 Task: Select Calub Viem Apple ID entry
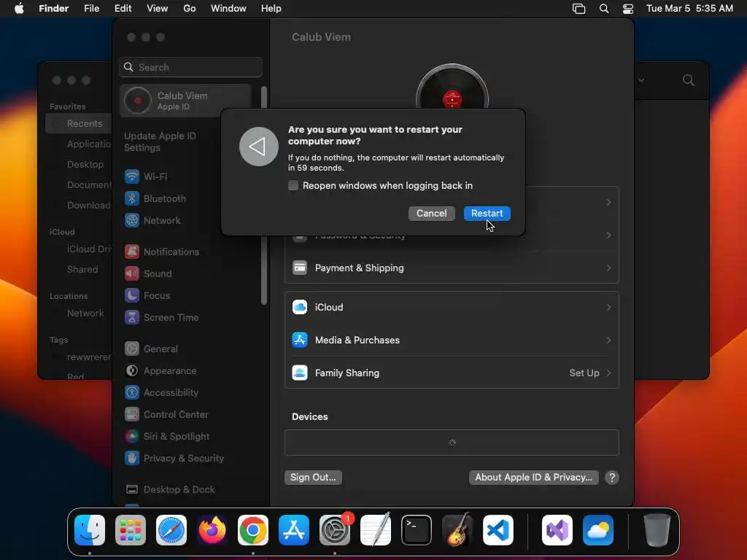click(185, 101)
